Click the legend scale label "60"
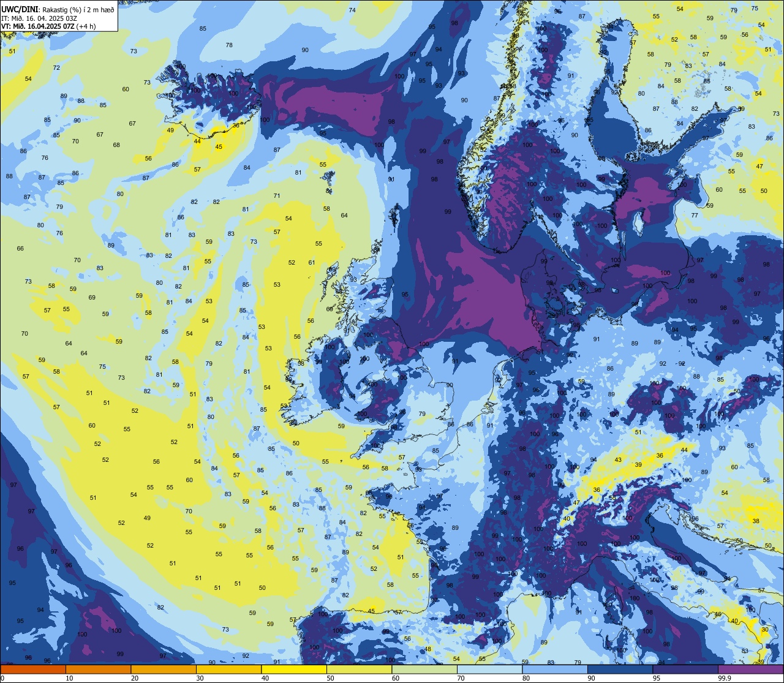Viewport: 784px width, 683px height. tap(396, 678)
